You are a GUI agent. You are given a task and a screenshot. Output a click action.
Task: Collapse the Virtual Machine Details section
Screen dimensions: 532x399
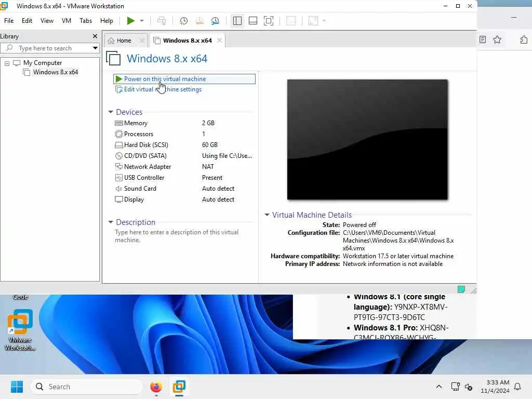click(267, 215)
